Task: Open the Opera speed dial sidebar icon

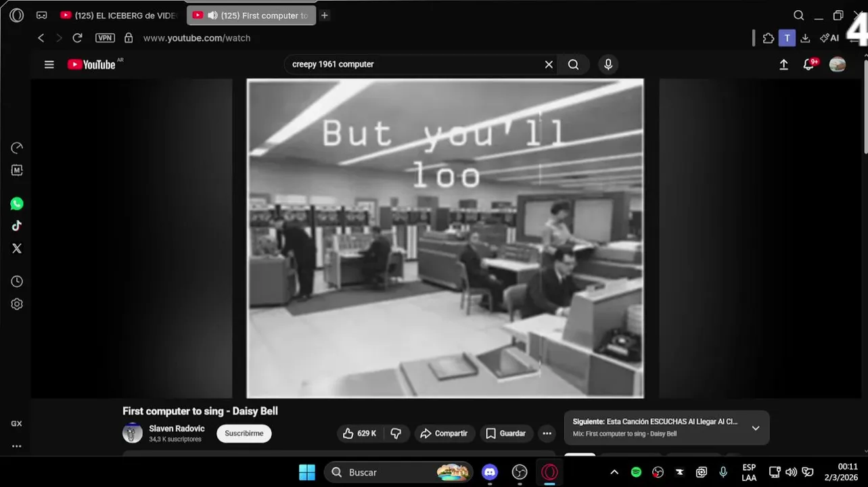Action: pyautogui.click(x=17, y=148)
